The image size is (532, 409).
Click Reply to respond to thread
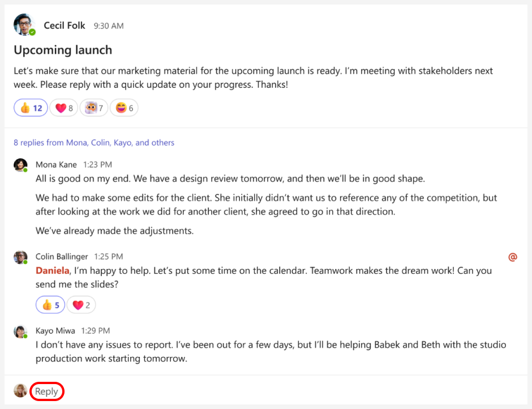click(x=46, y=391)
